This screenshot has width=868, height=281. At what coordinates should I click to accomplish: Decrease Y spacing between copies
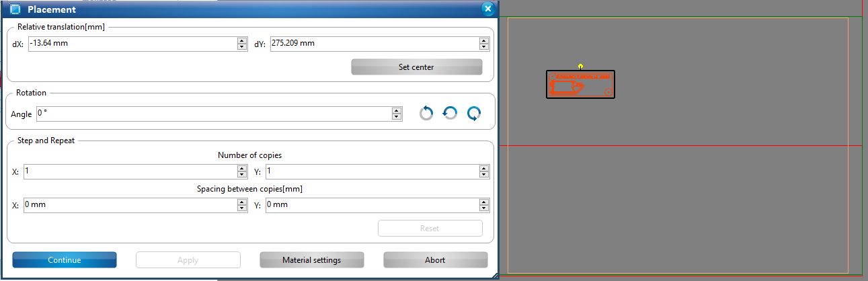pyautogui.click(x=483, y=208)
